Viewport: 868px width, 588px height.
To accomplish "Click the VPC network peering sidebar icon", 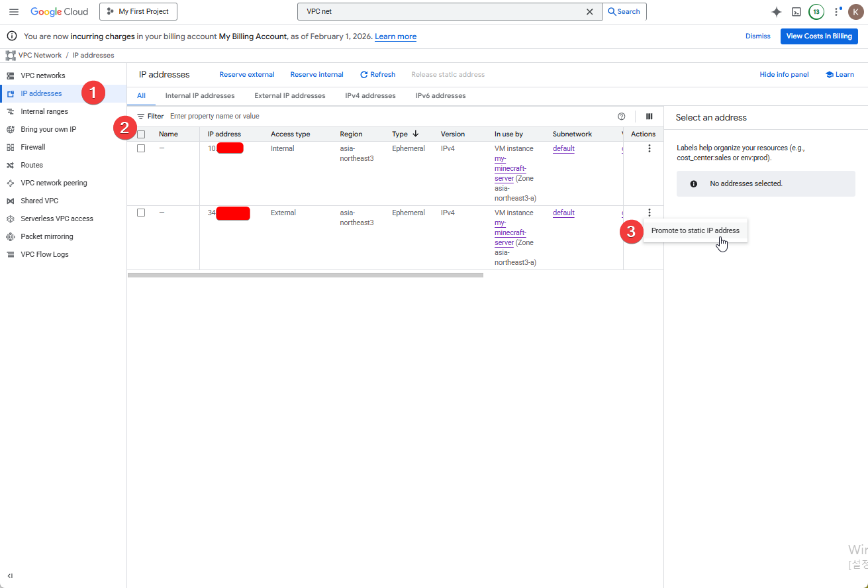I will pyautogui.click(x=11, y=183).
